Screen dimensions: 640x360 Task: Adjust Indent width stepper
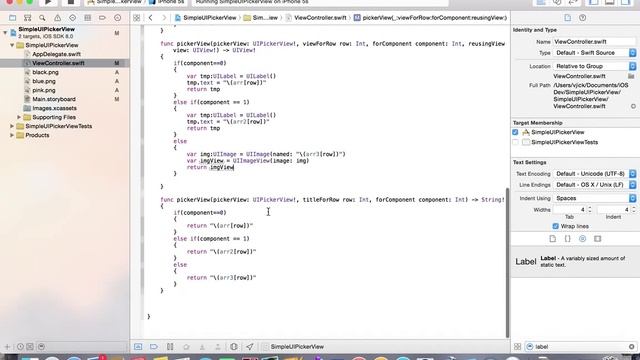pos(633,209)
